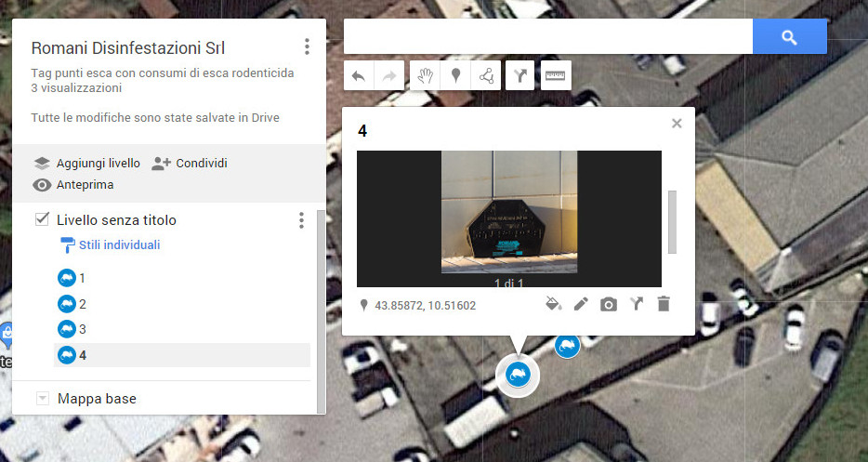Select the hand pan tool
Viewport: 868px width, 462px height.
point(425,76)
